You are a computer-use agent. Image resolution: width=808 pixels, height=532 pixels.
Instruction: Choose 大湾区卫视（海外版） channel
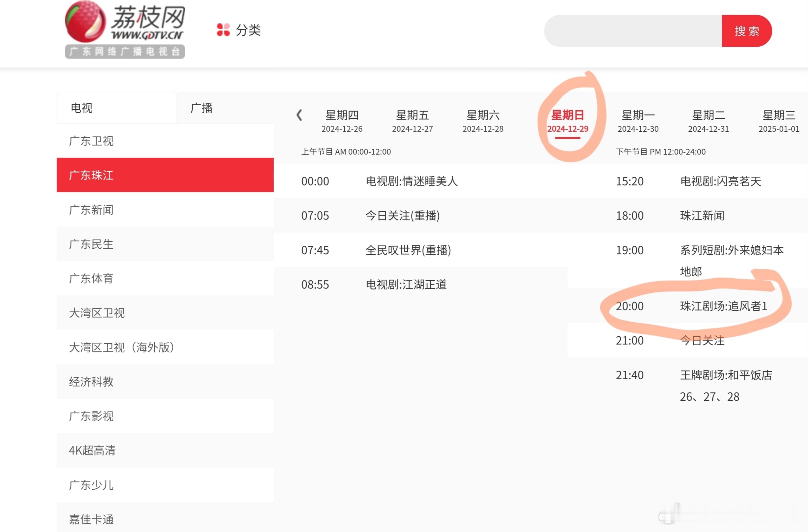click(165, 347)
